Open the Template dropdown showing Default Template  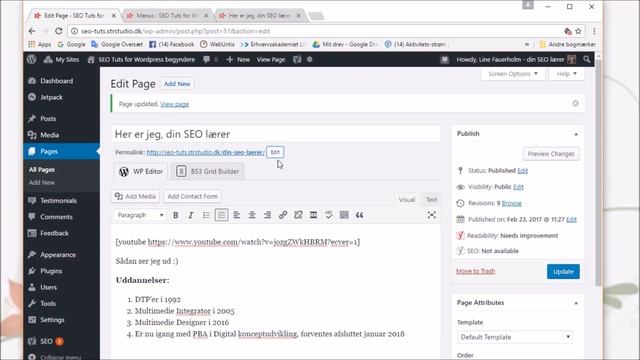point(515,337)
